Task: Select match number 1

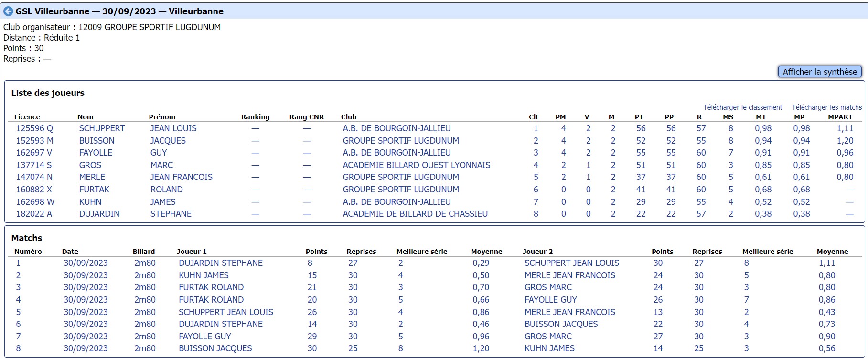Action: point(18,263)
